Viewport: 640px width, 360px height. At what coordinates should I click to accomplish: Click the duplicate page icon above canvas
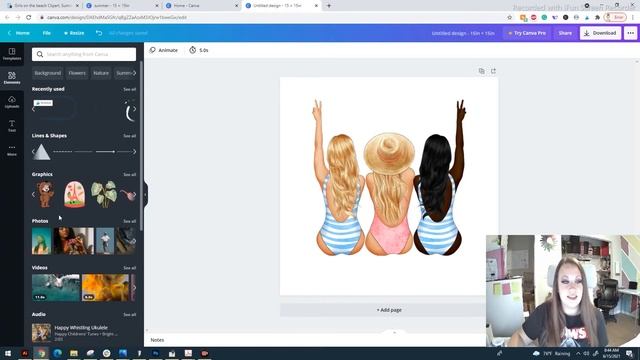482,71
